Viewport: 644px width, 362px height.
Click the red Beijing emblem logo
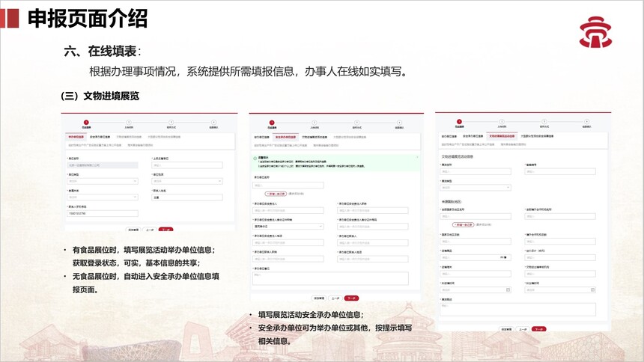tap(595, 32)
